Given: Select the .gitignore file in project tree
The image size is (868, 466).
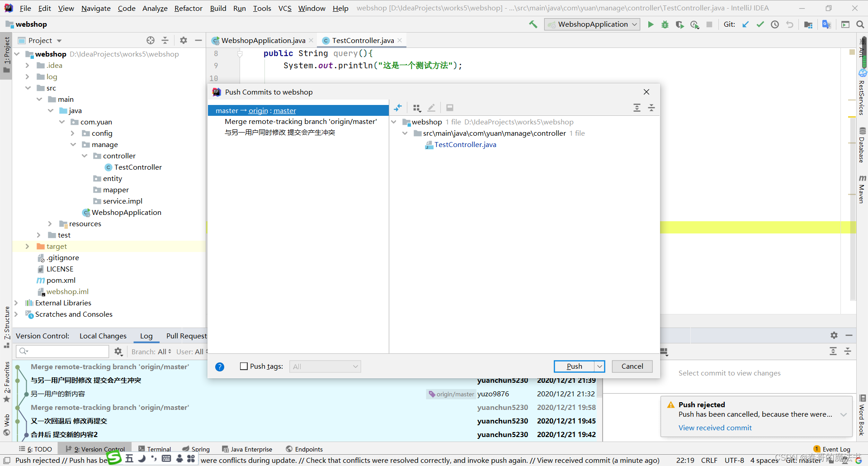Looking at the screenshot, I should (x=63, y=257).
